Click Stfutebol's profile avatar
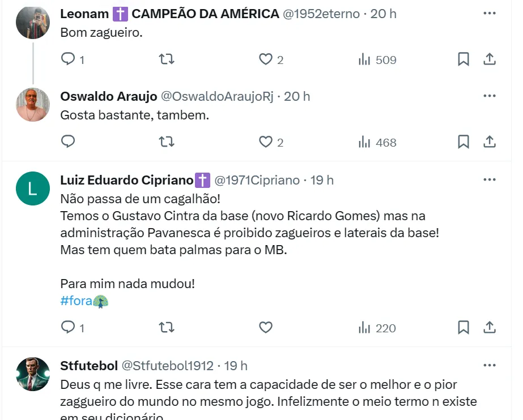Screen dimensions: 523x420 pos(33,374)
